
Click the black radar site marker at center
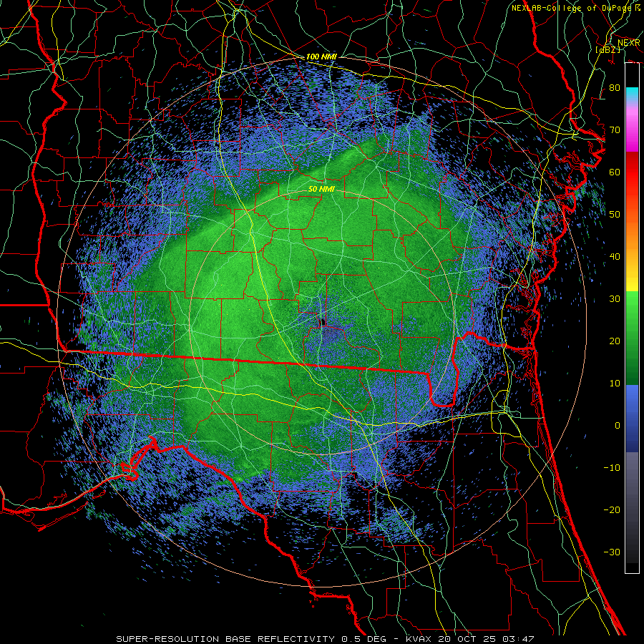tap(323, 322)
